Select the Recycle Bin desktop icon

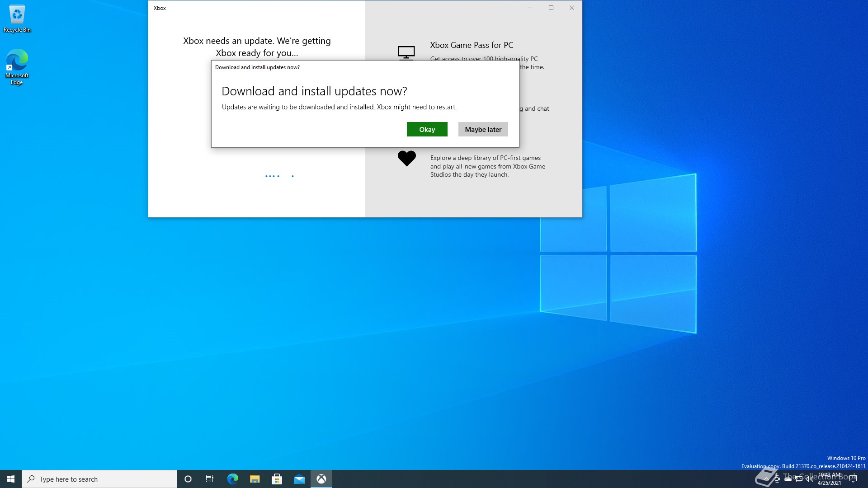click(x=17, y=19)
